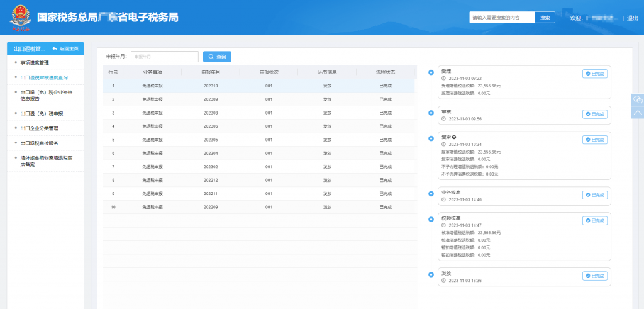The image size is (644, 309).
Task: Click the 已完成 badge in the 审核 card
Action: (595, 115)
